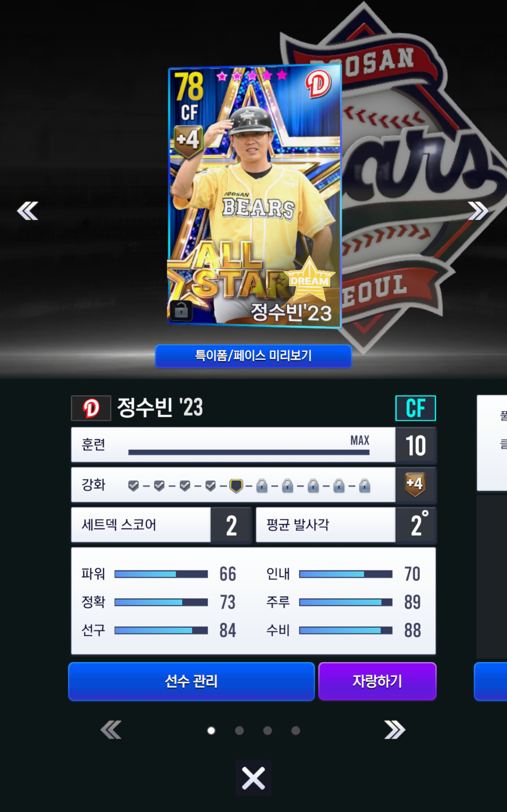Select the first checked 강화 step
507x812 pixels.
coord(133,485)
